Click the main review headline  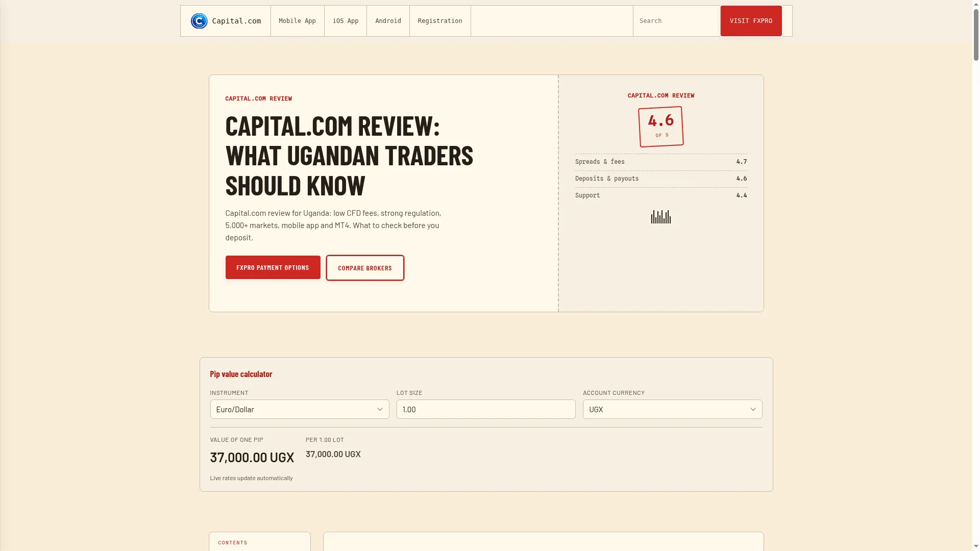point(349,156)
